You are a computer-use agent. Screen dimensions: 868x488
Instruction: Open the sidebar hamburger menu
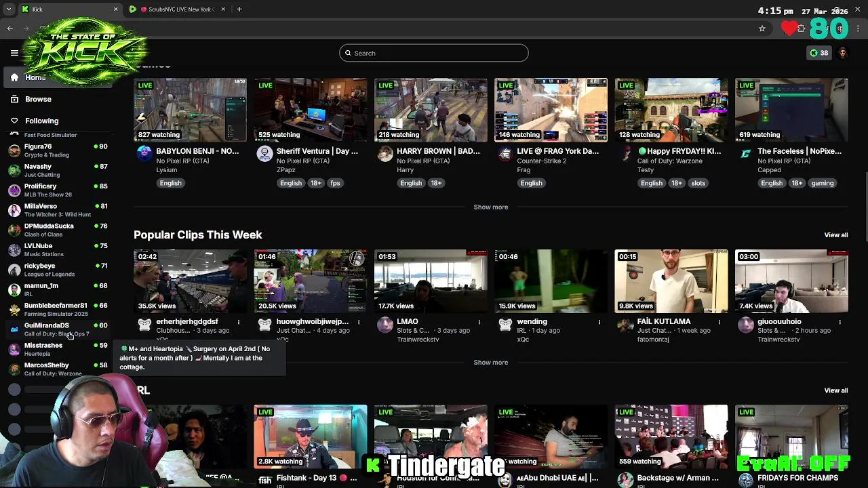pos(14,53)
